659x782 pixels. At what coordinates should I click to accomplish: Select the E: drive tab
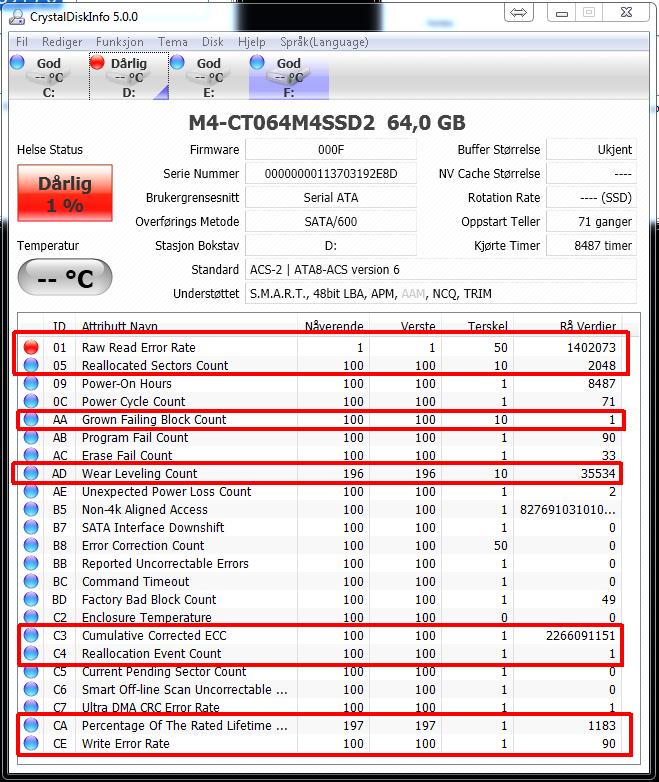(209, 76)
